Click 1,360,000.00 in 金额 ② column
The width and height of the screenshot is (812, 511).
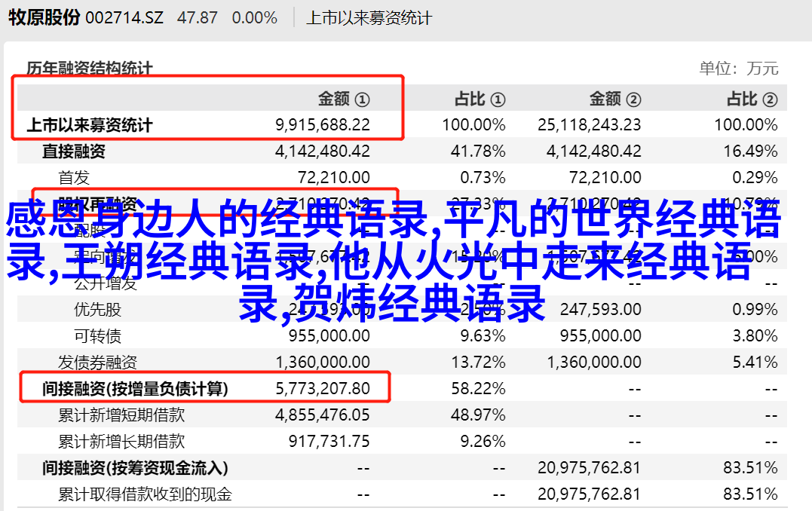594,363
